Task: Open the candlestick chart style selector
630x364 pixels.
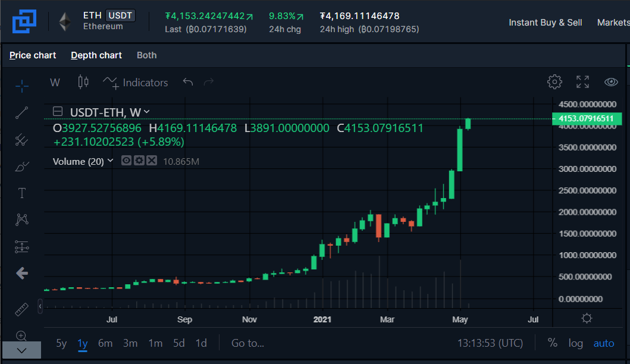Action: (x=83, y=82)
